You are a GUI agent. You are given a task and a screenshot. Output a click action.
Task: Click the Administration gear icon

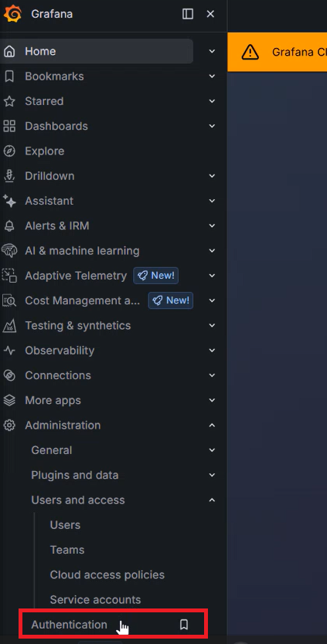point(9,425)
